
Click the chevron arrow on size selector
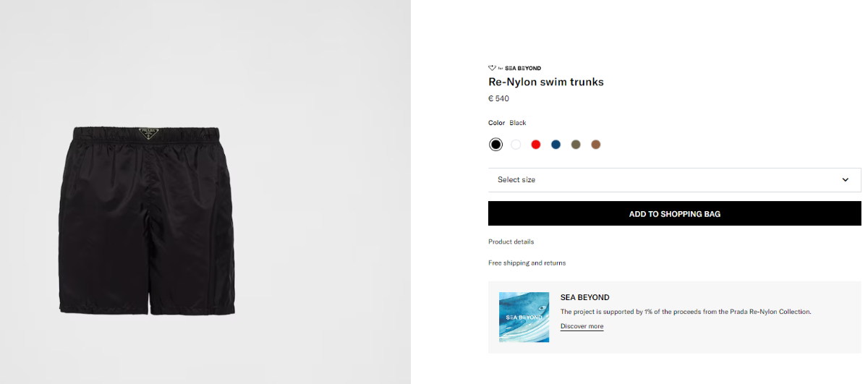(x=845, y=180)
